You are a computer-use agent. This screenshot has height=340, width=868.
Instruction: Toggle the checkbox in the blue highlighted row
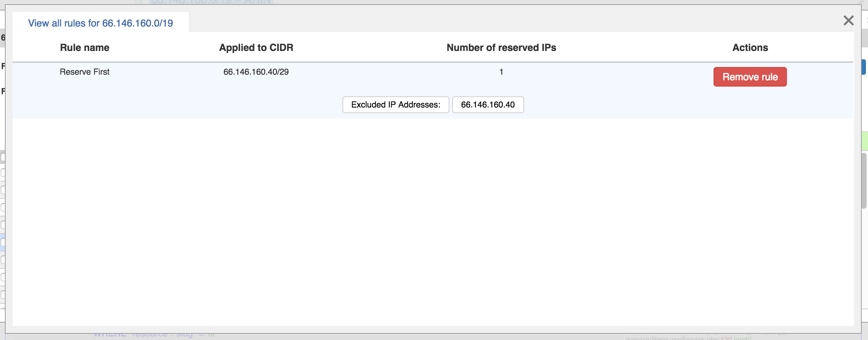[3, 242]
